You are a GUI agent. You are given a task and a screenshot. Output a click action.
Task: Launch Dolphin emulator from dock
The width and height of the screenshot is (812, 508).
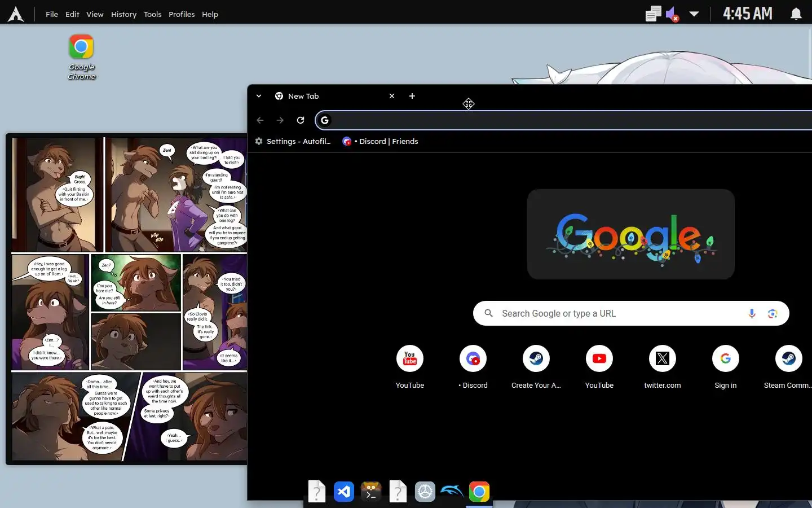click(x=452, y=492)
